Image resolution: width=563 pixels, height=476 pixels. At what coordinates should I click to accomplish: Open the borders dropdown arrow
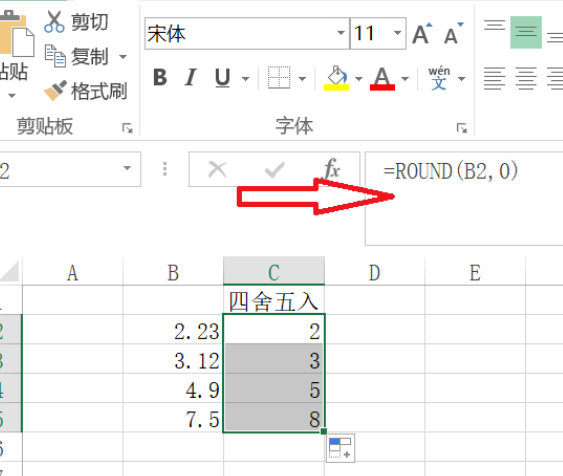pyautogui.click(x=302, y=79)
